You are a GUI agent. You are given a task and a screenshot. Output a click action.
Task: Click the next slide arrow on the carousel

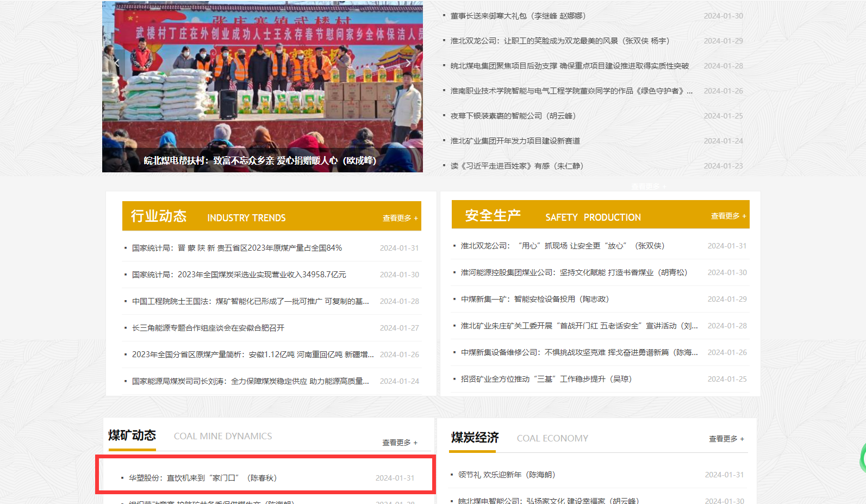click(x=408, y=63)
